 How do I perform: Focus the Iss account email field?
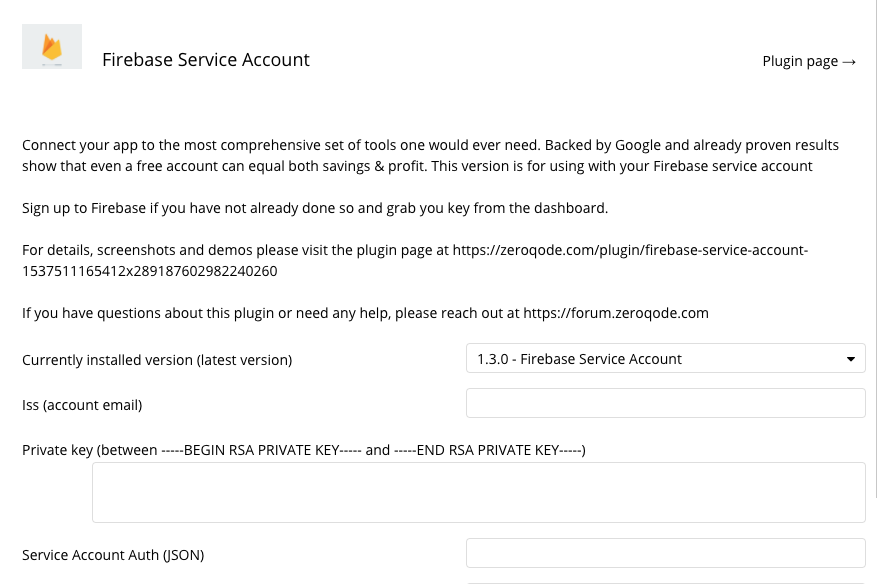click(x=666, y=403)
